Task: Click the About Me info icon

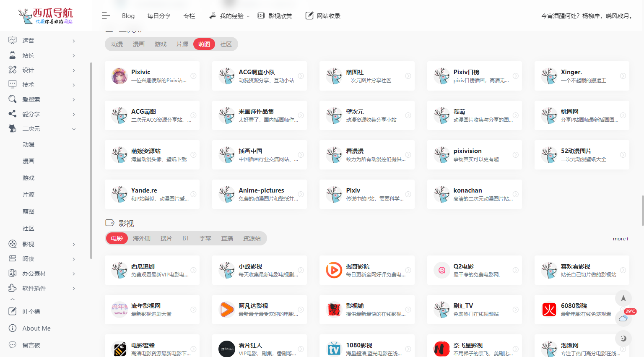Action: pos(13,328)
